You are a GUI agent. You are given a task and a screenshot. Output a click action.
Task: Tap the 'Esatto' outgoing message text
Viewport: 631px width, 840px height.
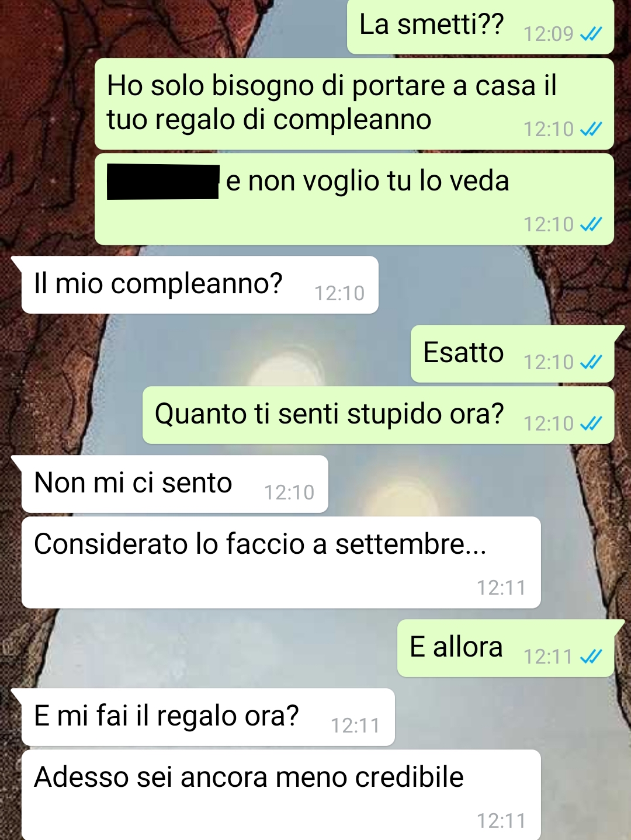tap(463, 352)
